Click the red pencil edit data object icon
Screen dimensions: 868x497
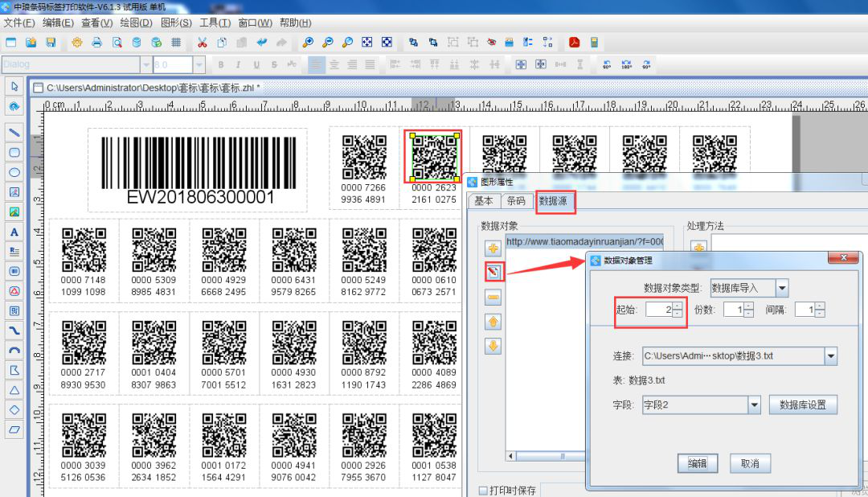[x=493, y=272]
